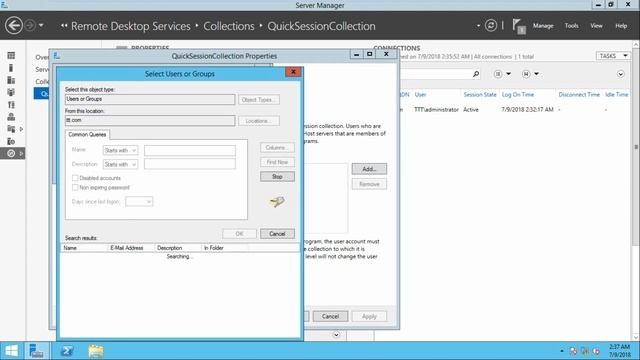
Task: Click Add button in QuickSessionCollection Properties
Action: [x=369, y=169]
